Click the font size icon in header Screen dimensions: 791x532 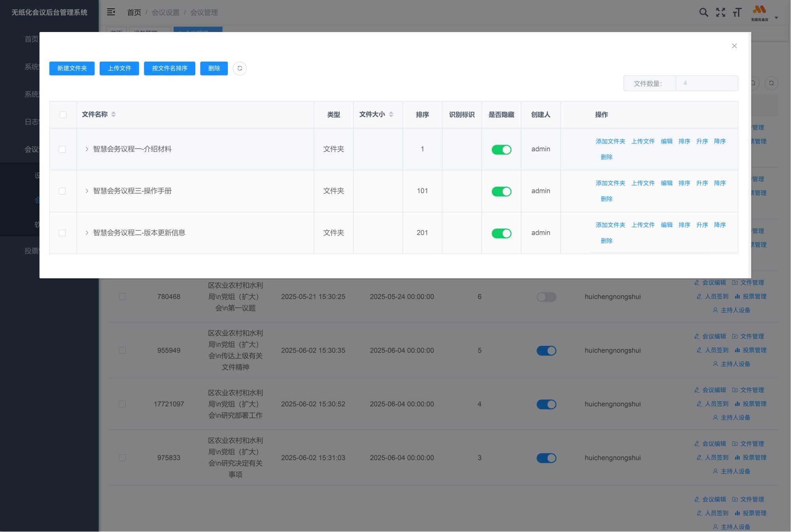[737, 12]
